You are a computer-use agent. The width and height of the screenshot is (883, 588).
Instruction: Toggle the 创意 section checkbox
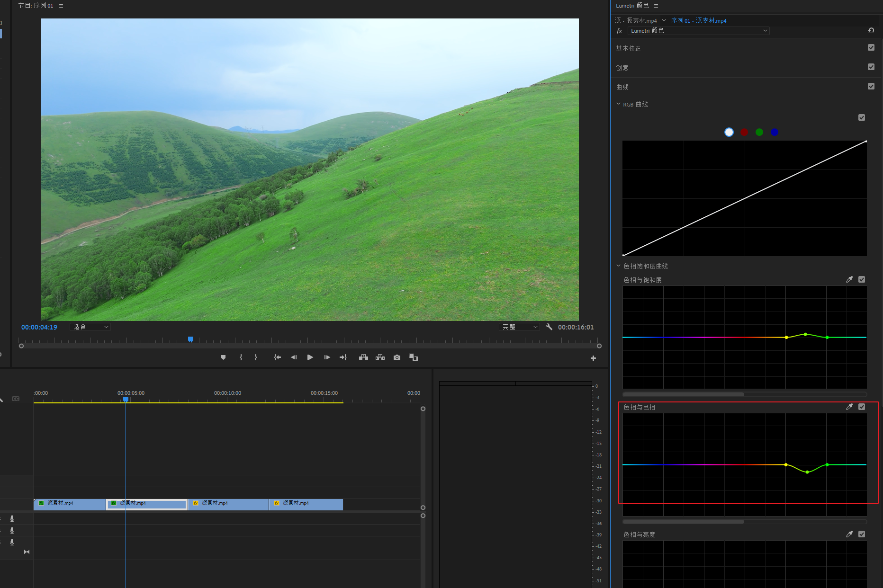[x=871, y=67]
